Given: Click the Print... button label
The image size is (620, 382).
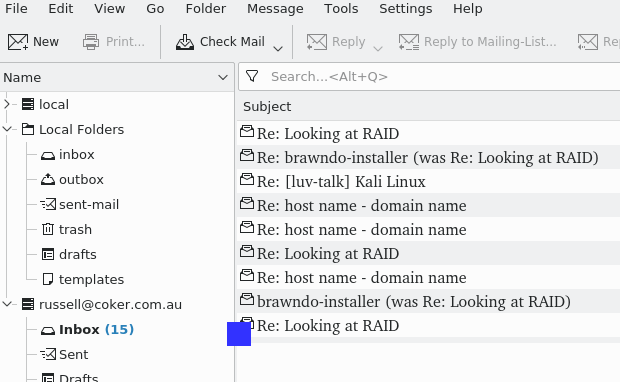Looking at the screenshot, I should point(125,42).
